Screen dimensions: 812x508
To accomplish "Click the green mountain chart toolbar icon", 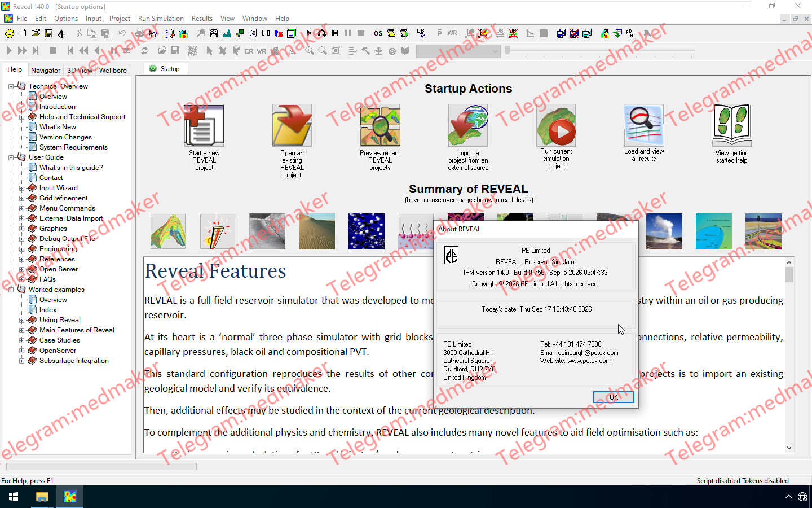I will click(227, 33).
